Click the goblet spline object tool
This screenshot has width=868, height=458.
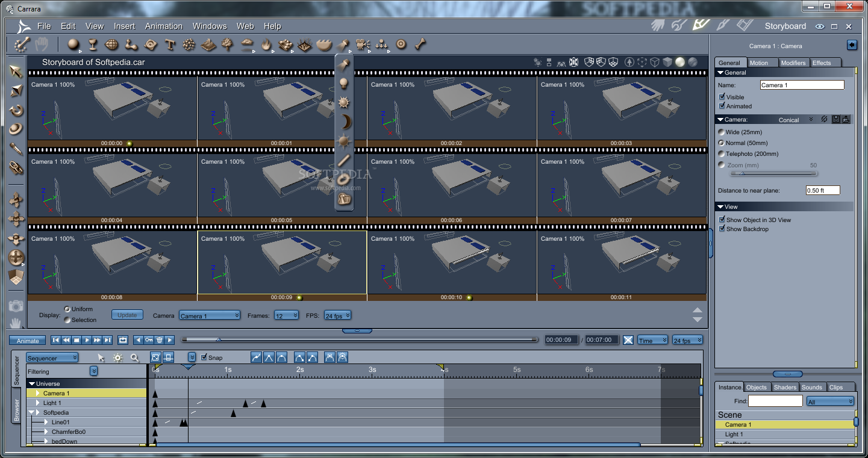(x=93, y=44)
